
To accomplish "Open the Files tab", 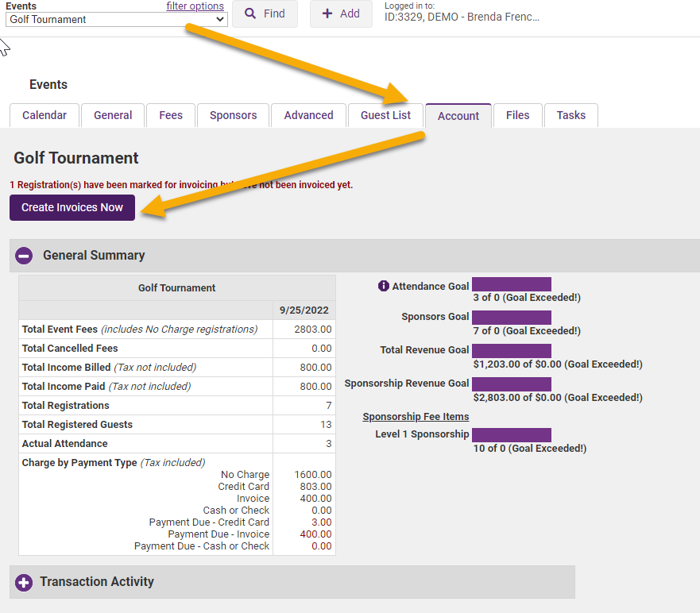I will pos(517,115).
